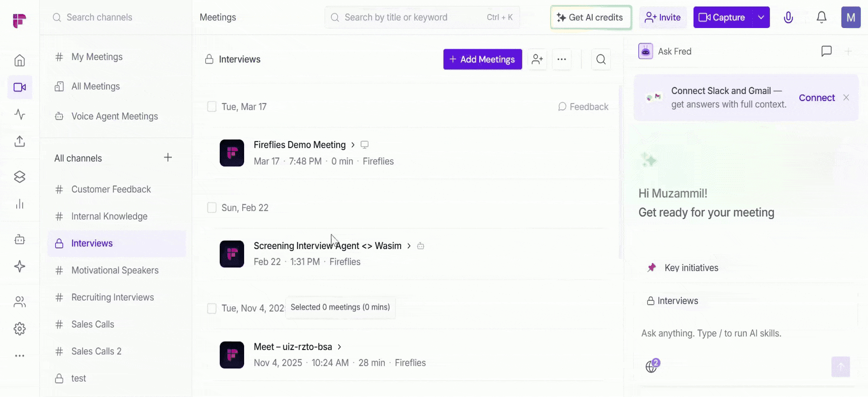Click the add member icon next to Add Meetings
Screen dimensions: 868x397
[x=537, y=59]
